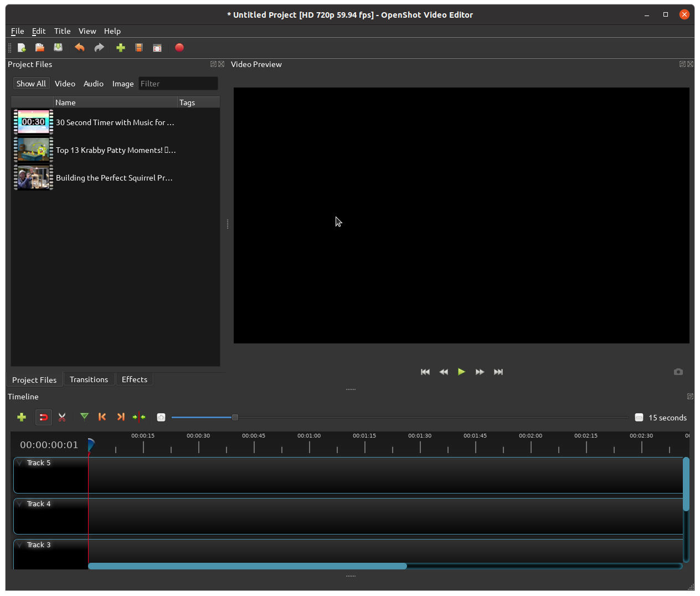The image size is (700, 596).
Task: Open the Choose Profile filmstrip icon
Action: tap(139, 48)
